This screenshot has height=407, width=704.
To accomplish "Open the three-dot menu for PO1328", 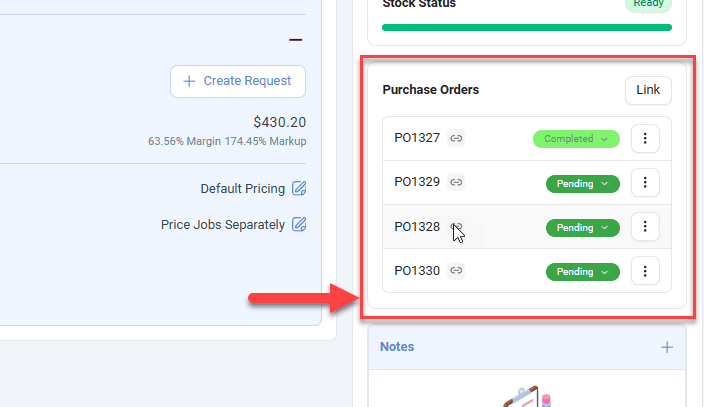I will point(646,227).
